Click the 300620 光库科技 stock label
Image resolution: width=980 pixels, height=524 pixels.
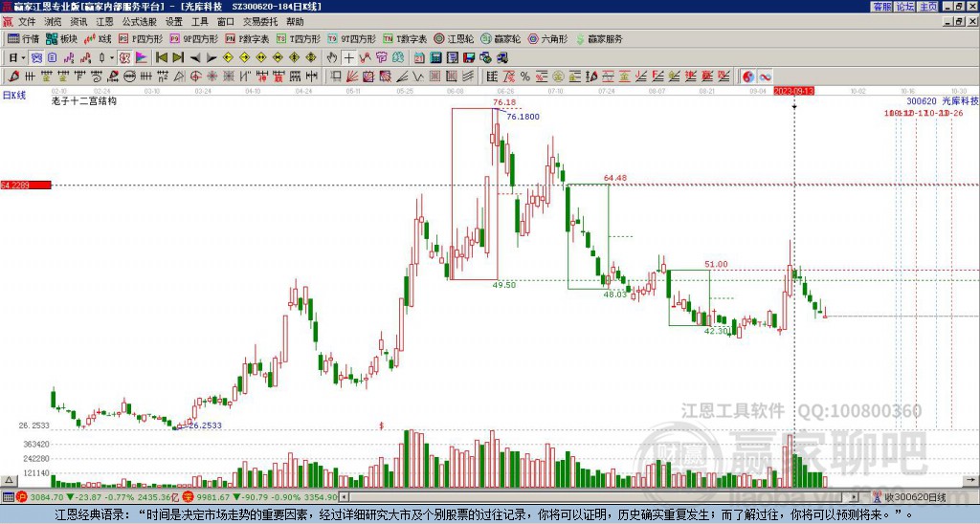pos(943,100)
